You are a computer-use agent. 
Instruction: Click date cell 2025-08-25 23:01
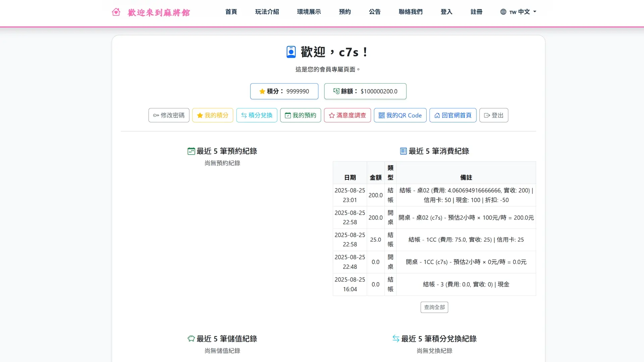[x=350, y=195]
